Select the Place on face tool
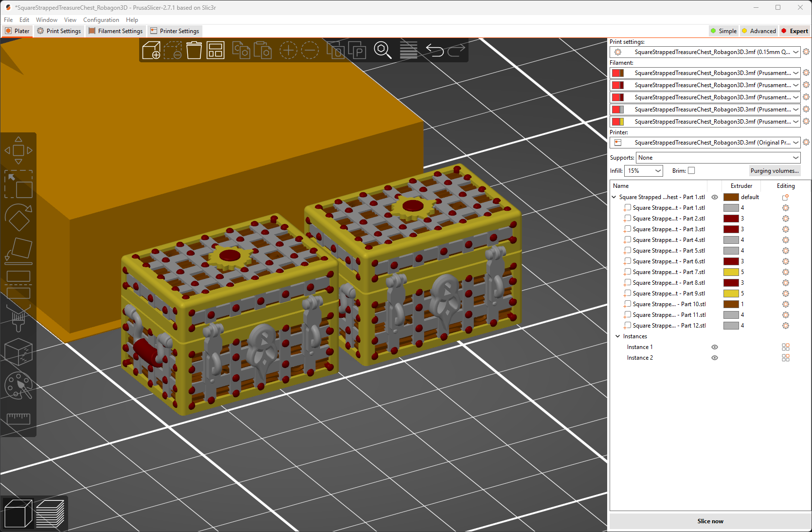 pos(18,251)
